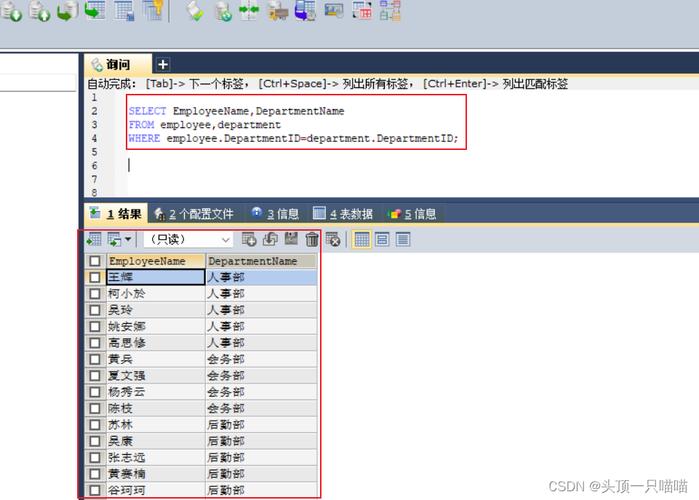
Task: Click the duplicate current row icon
Action: pos(270,239)
